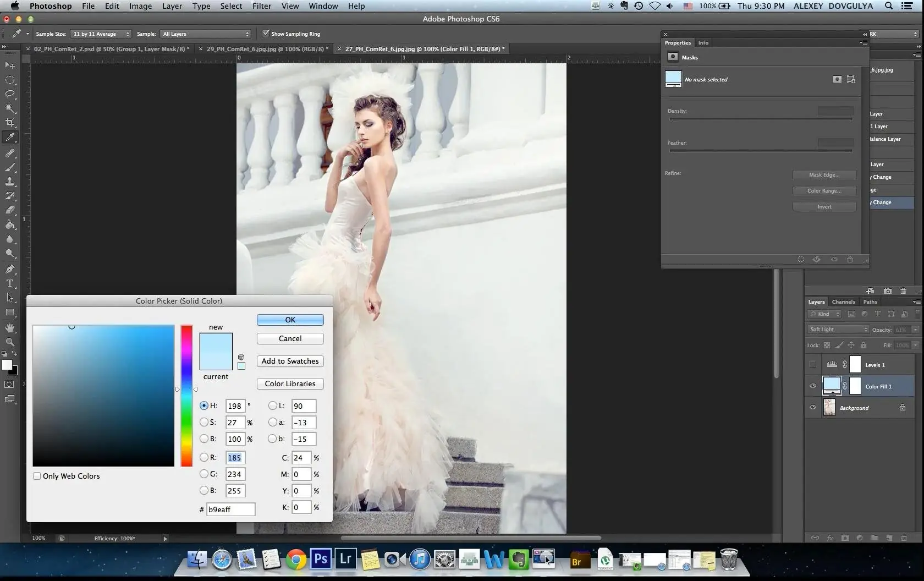Select the Horizontal Type tool
924x581 pixels.
[x=10, y=284]
